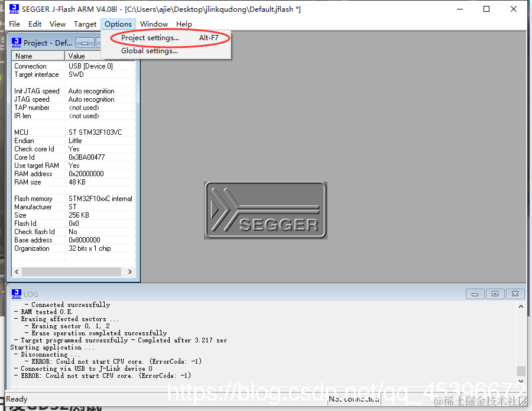Select the IR len row
Image resolution: width=532 pixels, height=411 pixels.
click(x=73, y=116)
